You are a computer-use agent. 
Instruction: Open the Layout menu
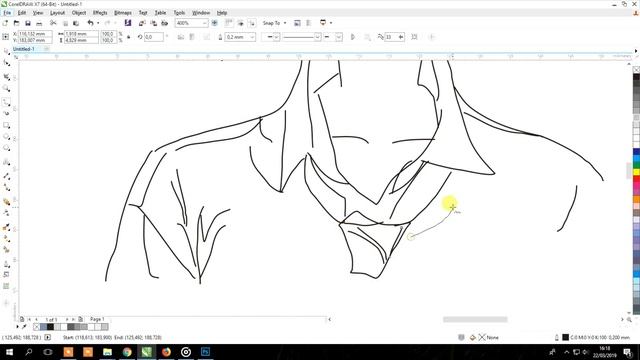click(57, 13)
